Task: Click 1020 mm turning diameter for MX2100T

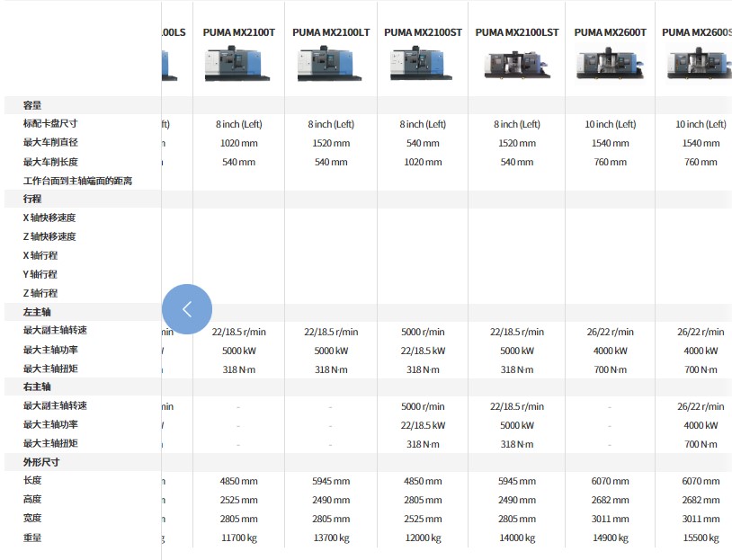Action: coord(238,143)
